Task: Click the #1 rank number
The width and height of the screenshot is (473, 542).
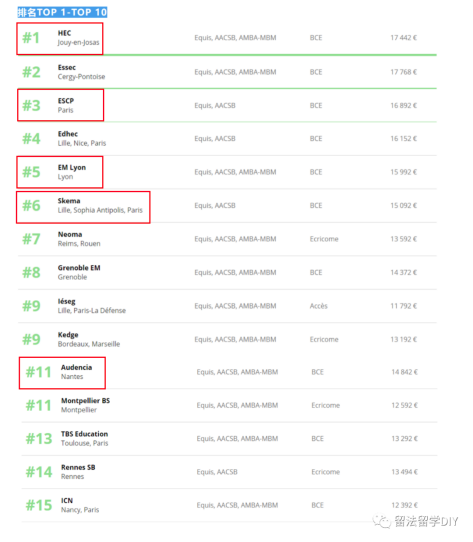Action: pyautogui.click(x=31, y=38)
